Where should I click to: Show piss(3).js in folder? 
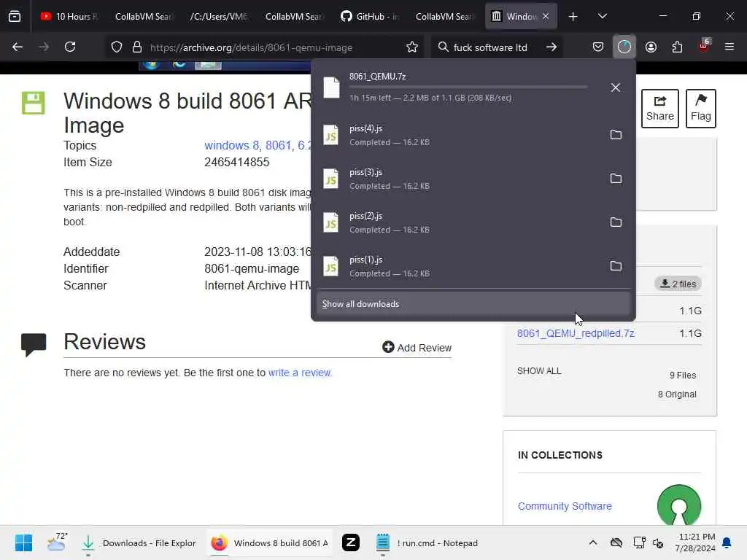(616, 179)
